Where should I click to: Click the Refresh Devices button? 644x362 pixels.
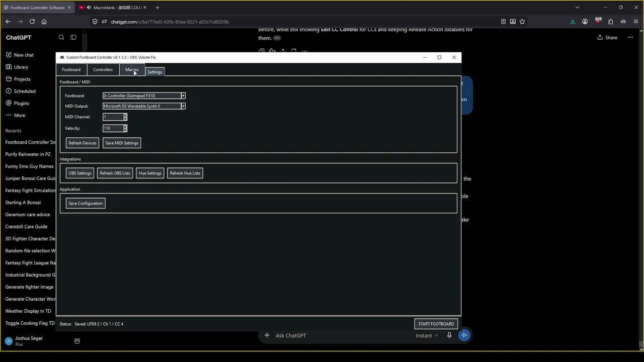point(83,143)
